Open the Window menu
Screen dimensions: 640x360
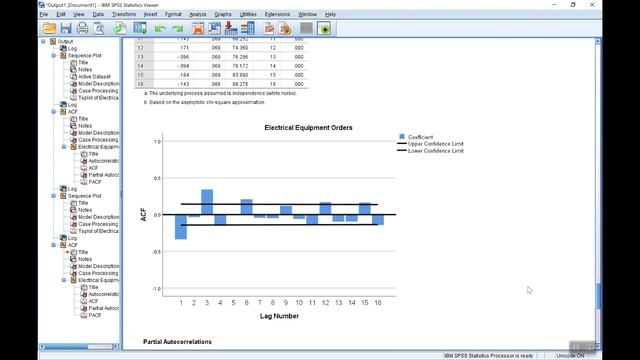click(307, 14)
